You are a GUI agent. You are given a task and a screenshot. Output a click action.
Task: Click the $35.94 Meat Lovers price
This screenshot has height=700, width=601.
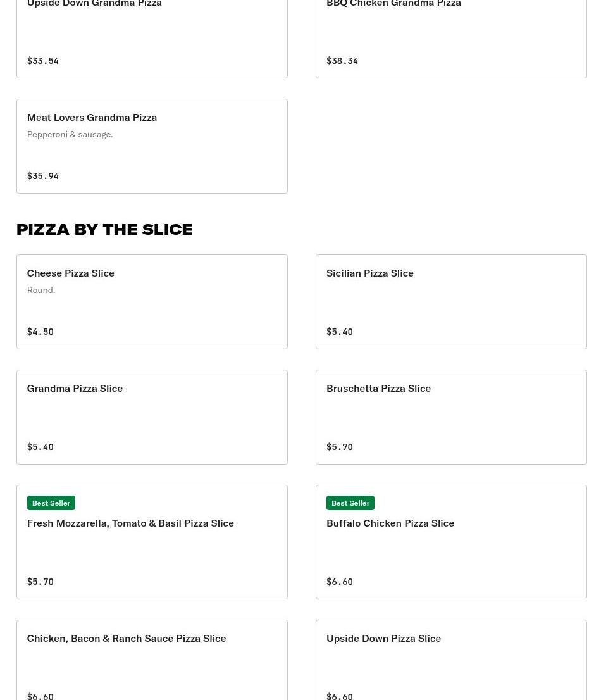coord(43,176)
